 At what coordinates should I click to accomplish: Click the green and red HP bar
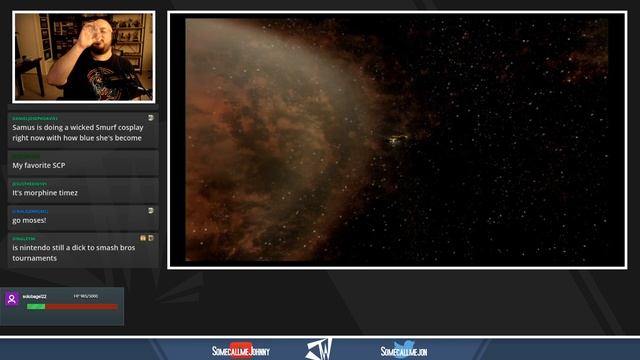coord(72,307)
